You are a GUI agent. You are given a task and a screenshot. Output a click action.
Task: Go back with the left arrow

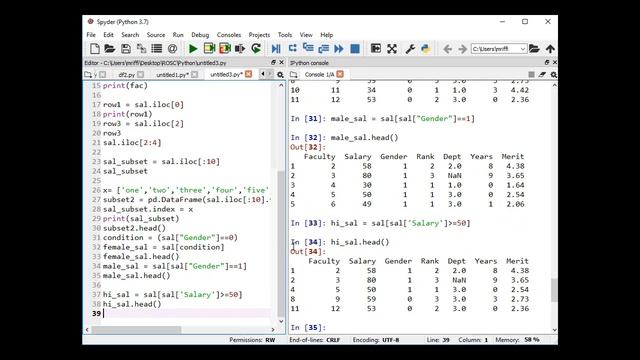(x=447, y=49)
